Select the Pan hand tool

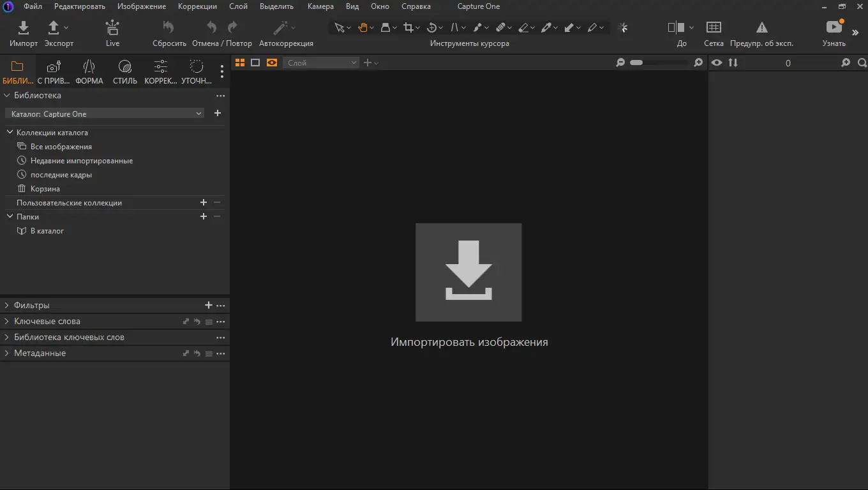pos(363,27)
